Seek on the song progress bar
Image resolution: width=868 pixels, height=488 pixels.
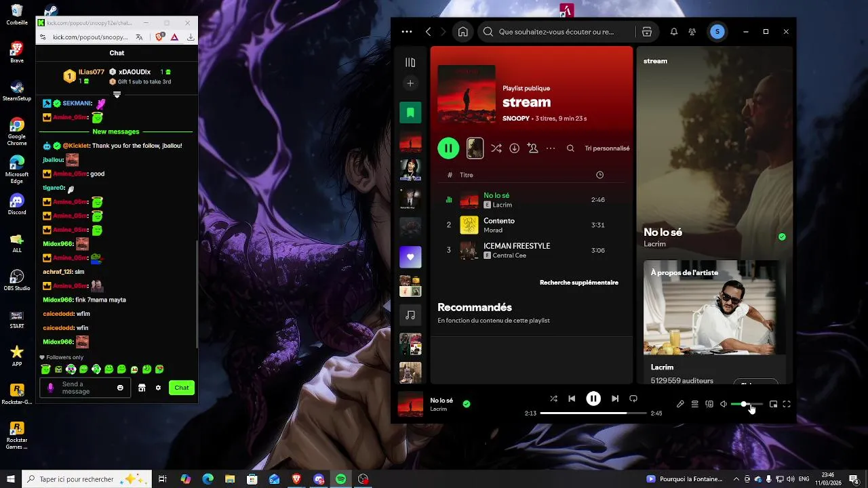593,413
